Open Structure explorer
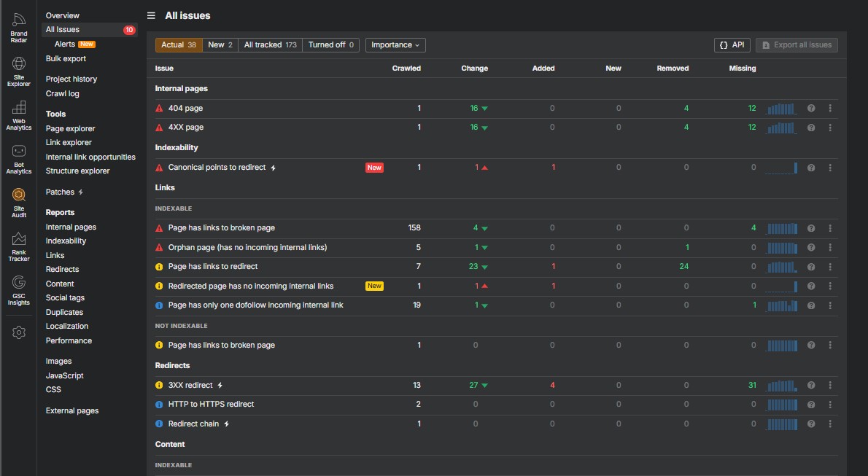 77,171
